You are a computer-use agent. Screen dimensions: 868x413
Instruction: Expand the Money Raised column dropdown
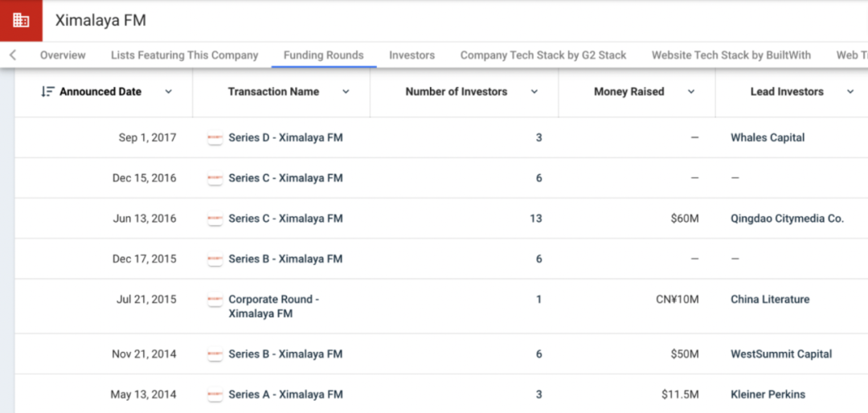(691, 92)
